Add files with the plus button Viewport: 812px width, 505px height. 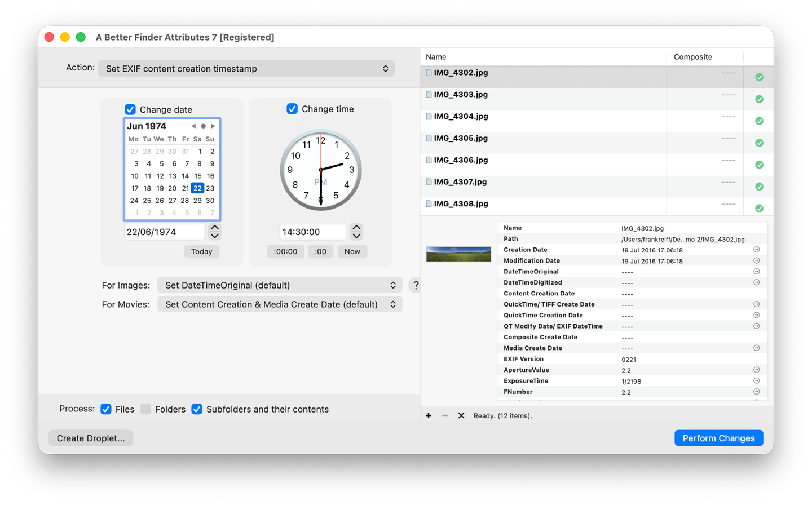tap(429, 415)
